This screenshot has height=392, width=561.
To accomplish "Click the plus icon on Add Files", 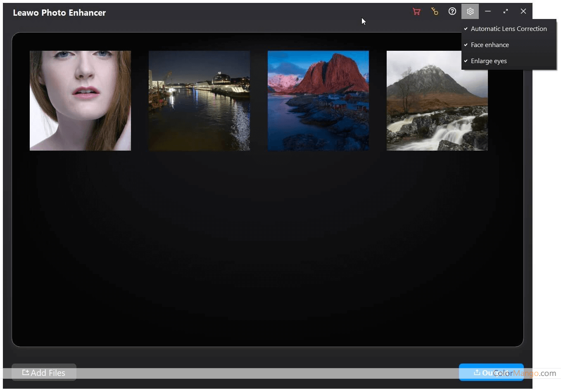I will [x=26, y=373].
